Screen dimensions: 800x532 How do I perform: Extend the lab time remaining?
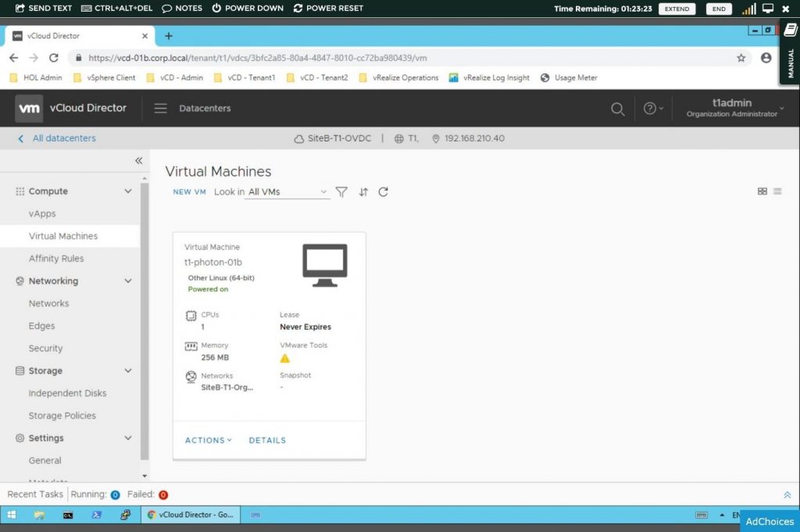(677, 9)
